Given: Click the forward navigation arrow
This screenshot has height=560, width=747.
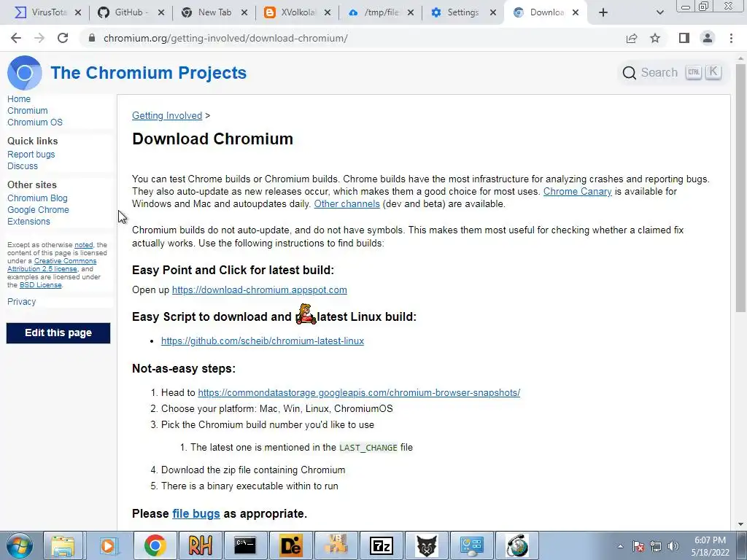Looking at the screenshot, I should [x=39, y=38].
